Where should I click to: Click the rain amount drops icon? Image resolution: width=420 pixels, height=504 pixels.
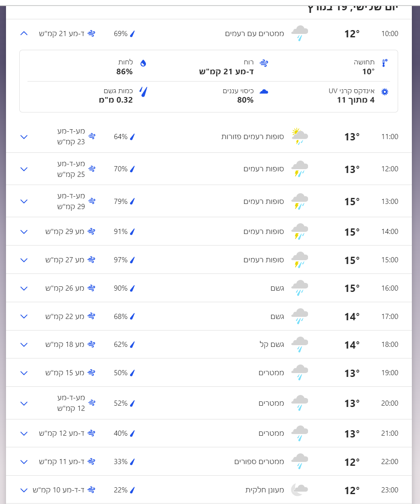click(143, 91)
